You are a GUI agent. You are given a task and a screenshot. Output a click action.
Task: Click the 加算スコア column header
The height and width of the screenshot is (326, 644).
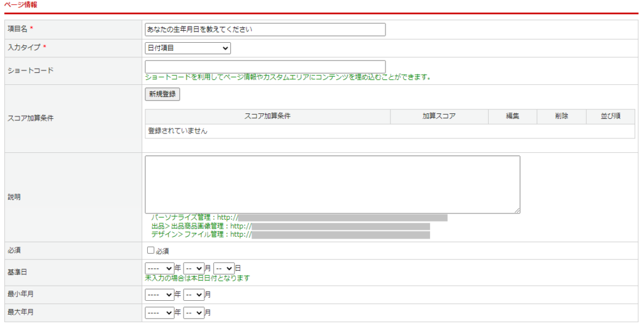pos(439,116)
